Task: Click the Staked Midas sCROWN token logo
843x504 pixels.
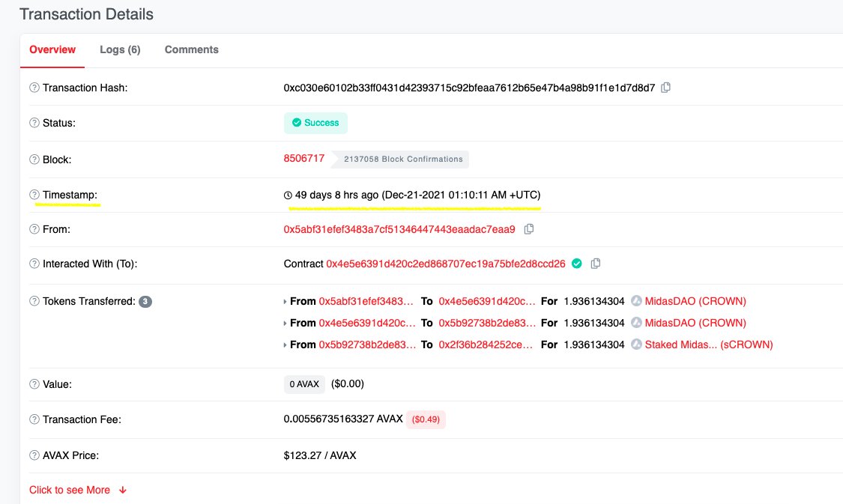Action: click(x=636, y=344)
